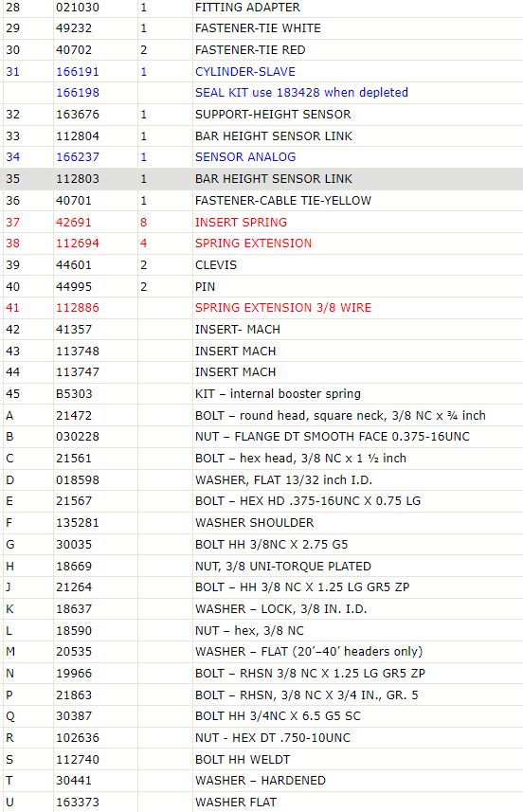Select reference letter Q cell
Screen dimensions: 523x812
click(27, 716)
